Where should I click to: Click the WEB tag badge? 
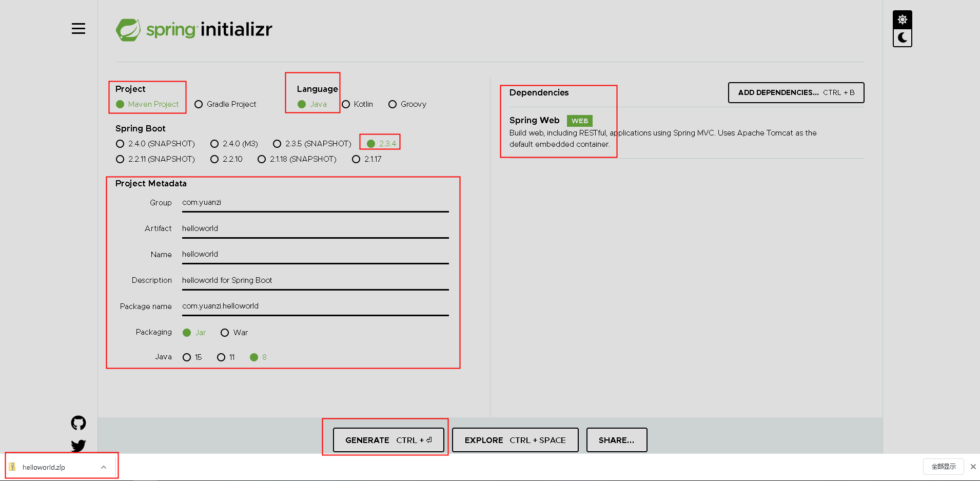pyautogui.click(x=580, y=121)
